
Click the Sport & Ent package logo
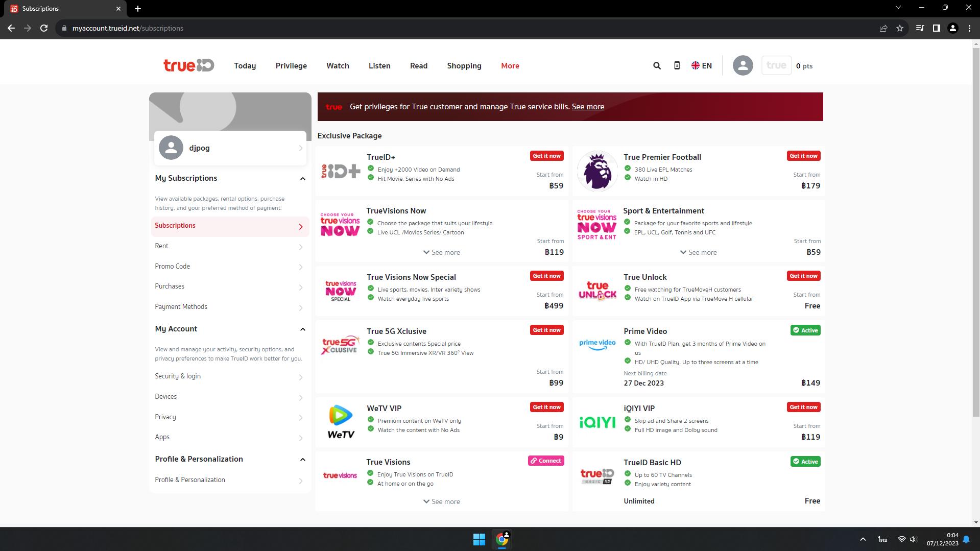click(597, 225)
